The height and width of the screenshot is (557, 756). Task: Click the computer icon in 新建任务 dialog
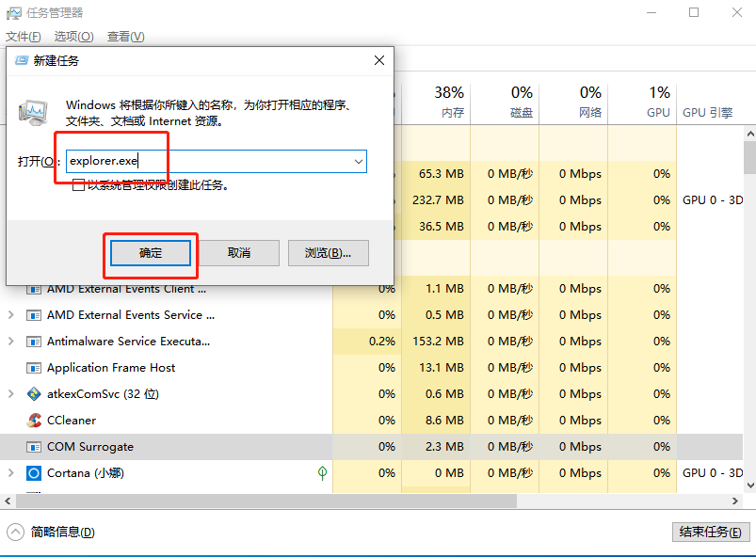coord(33,111)
